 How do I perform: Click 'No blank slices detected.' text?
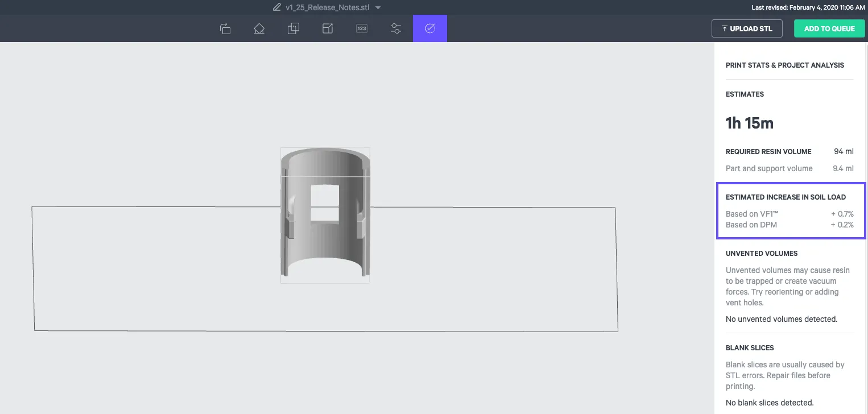770,403
